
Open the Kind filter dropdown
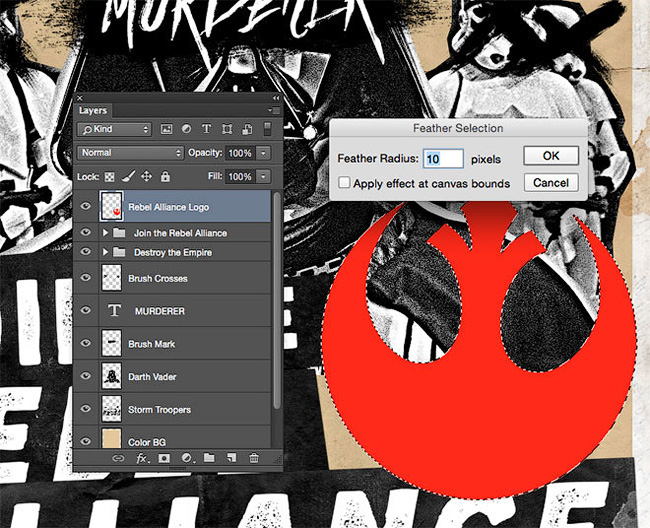(x=114, y=129)
